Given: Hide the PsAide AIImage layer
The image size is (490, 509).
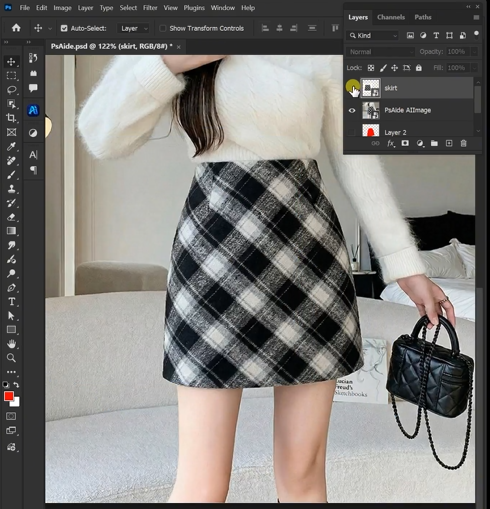Looking at the screenshot, I should tap(352, 110).
